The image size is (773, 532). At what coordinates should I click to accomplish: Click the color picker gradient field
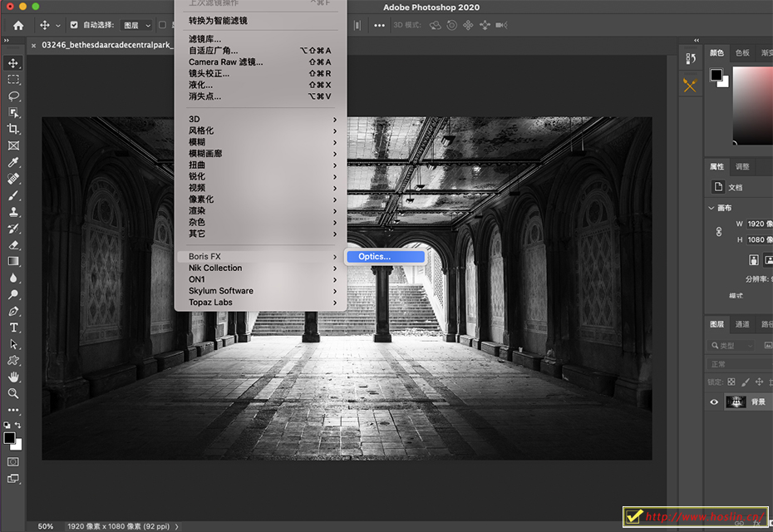point(753,105)
